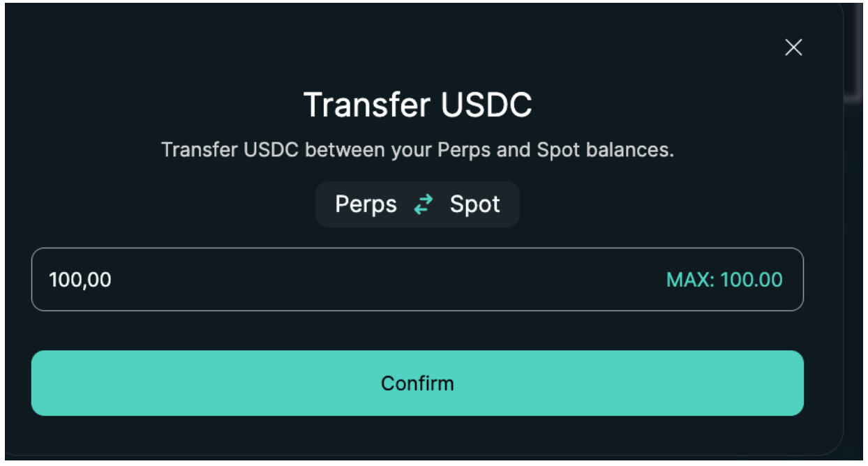Screen dimensions: 868x466
Task: Focus the USDC amount input field
Action: pos(349,280)
